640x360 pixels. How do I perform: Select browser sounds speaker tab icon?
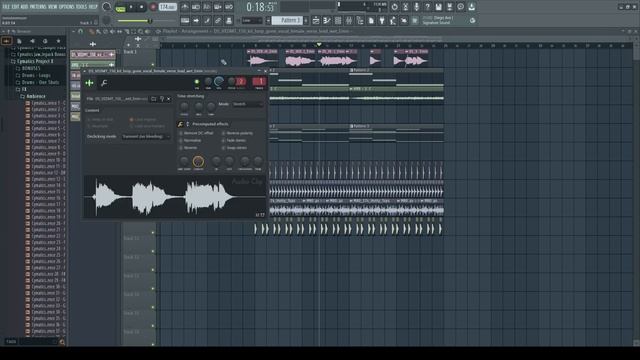32,41
